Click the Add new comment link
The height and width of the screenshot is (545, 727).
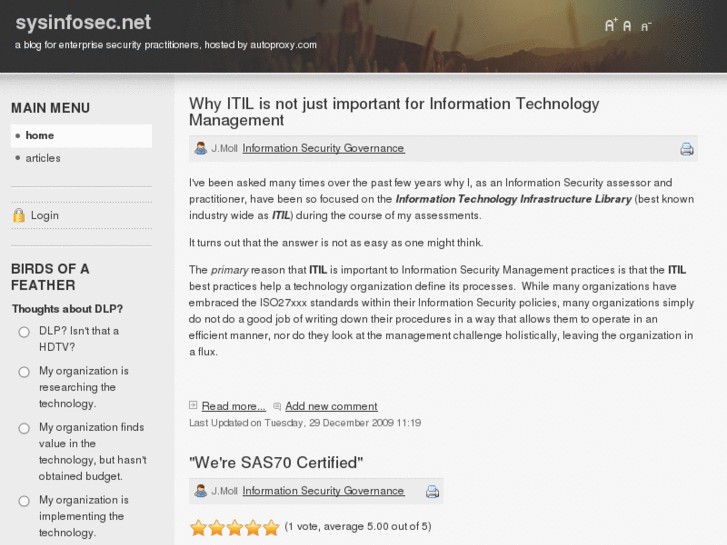(331, 406)
